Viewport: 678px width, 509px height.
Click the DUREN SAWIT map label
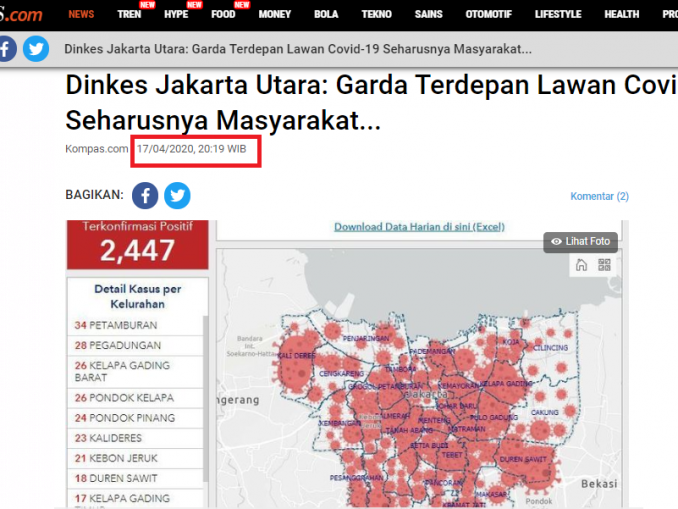(523, 459)
